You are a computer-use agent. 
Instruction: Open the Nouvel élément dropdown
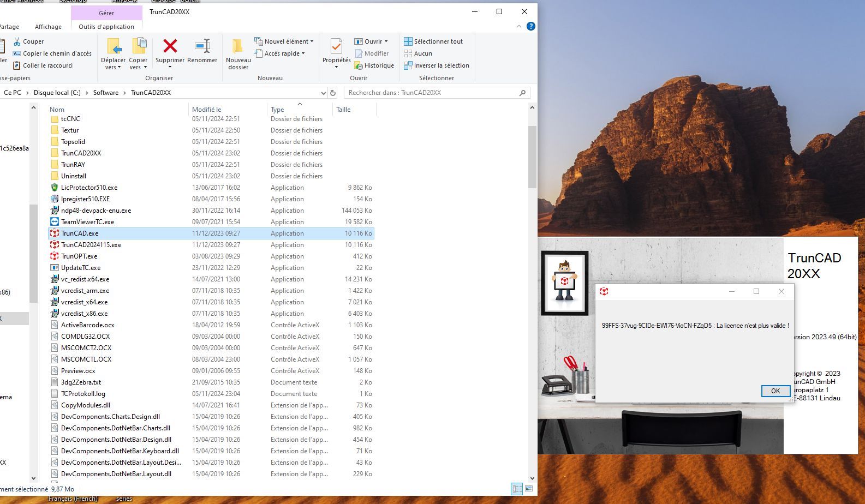click(x=284, y=41)
